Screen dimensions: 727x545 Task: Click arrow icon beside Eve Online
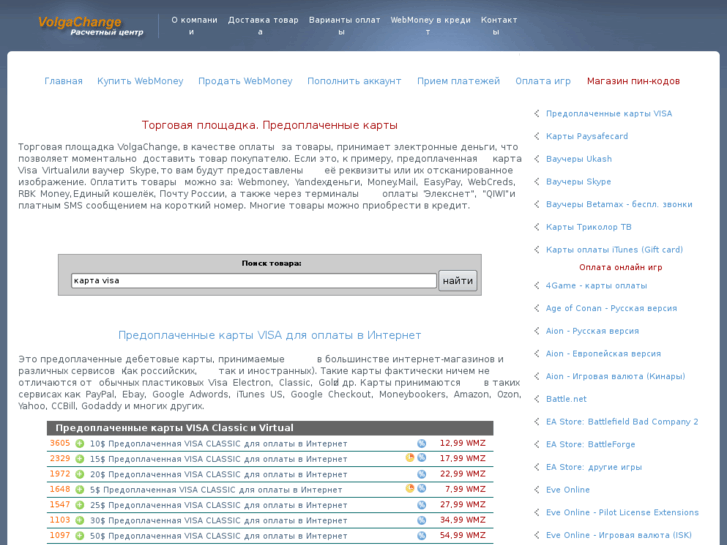[x=537, y=490]
